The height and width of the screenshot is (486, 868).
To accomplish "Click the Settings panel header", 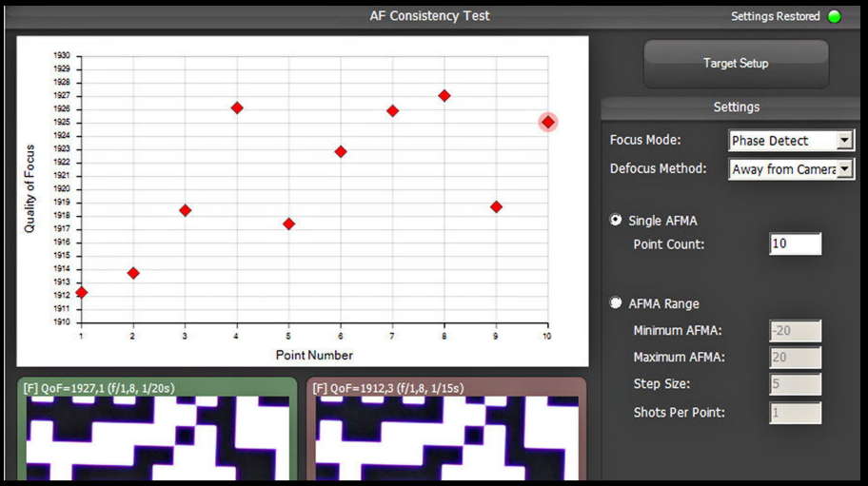I will pyautogui.click(x=736, y=107).
